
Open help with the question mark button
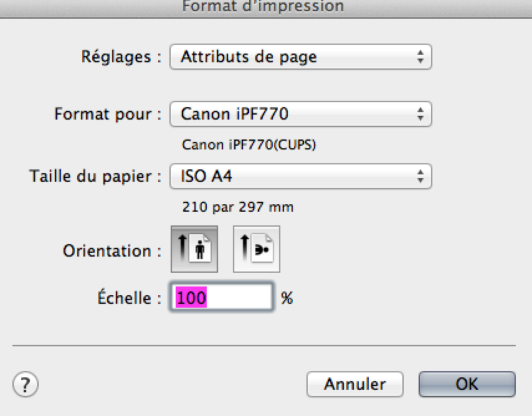pyautogui.click(x=26, y=383)
